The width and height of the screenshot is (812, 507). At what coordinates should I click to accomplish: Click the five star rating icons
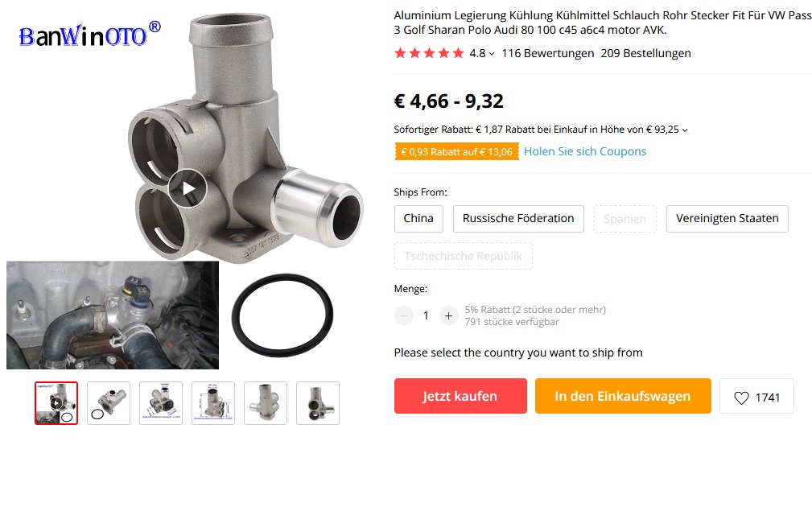pyautogui.click(x=429, y=53)
